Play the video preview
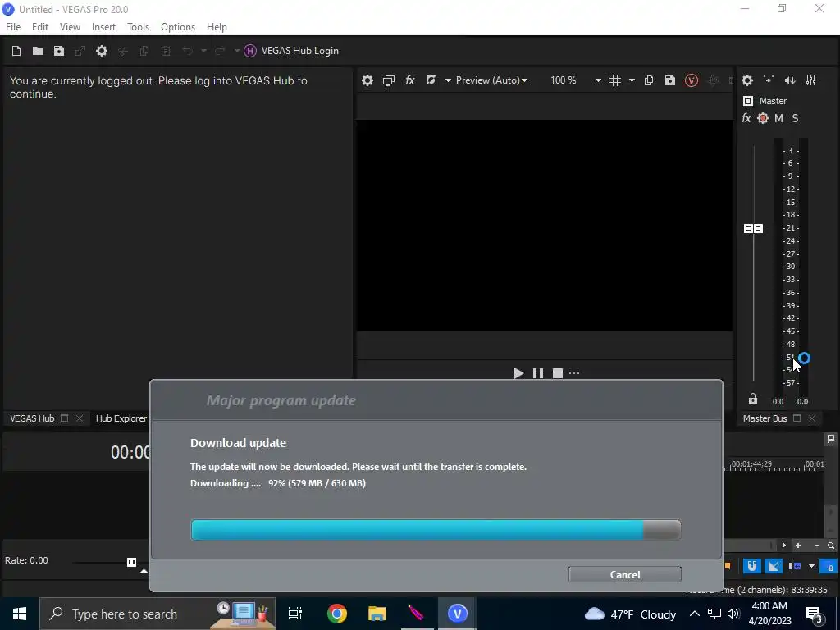This screenshot has width=840, height=630. tap(518, 373)
